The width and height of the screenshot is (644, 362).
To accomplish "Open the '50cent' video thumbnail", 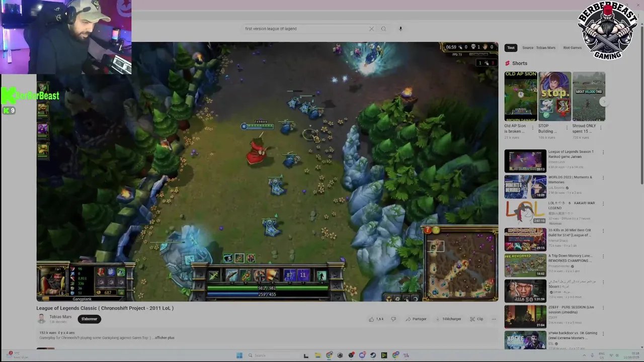I will (x=525, y=291).
